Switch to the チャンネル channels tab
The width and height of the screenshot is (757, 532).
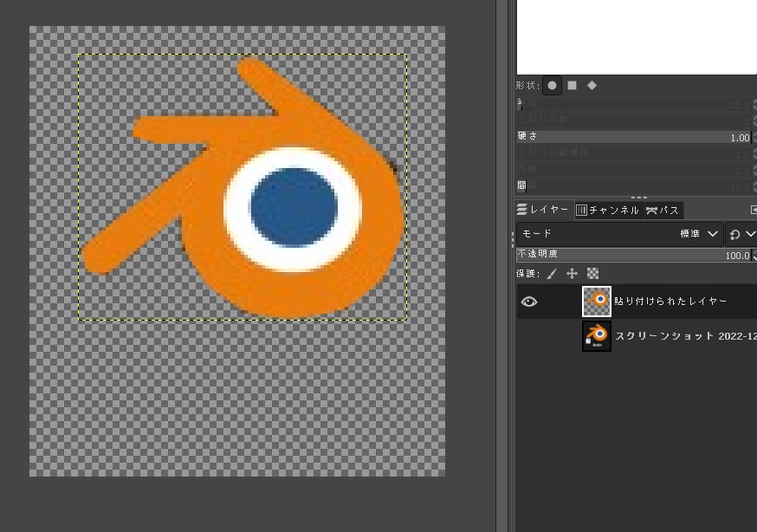(x=609, y=210)
